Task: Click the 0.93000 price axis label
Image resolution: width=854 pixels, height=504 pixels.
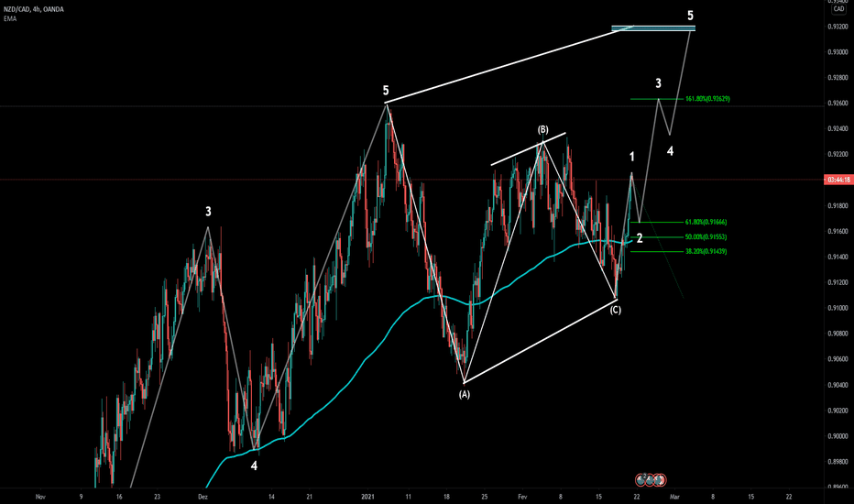Action: [x=838, y=52]
